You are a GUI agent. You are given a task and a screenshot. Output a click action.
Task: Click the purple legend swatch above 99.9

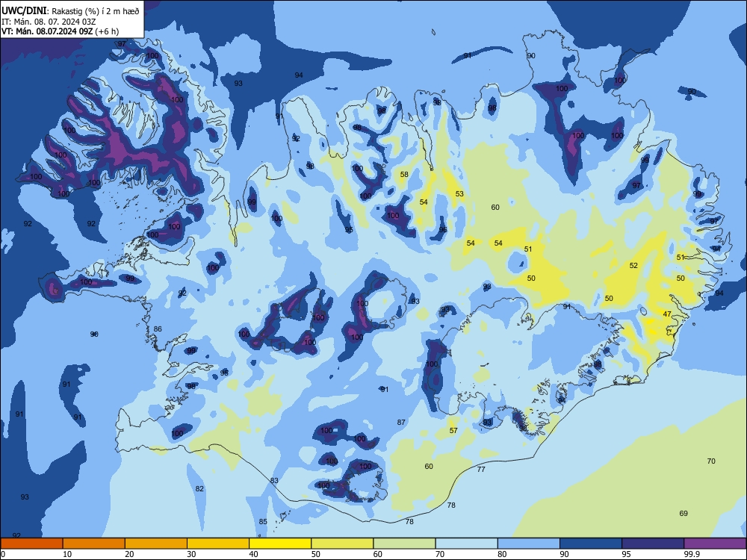pyautogui.click(x=715, y=544)
